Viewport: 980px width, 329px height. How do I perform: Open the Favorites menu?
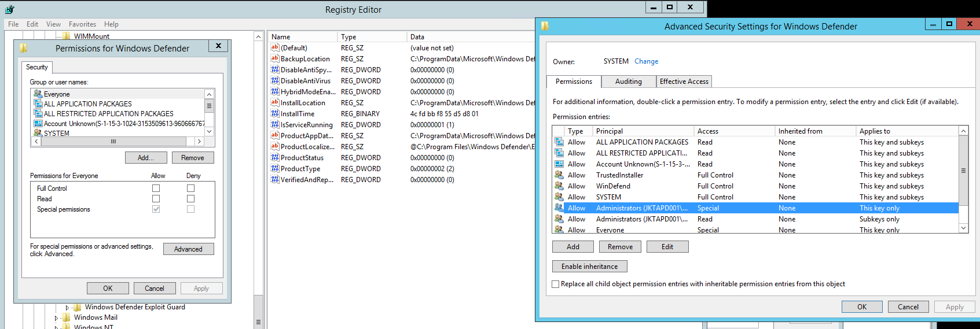(83, 24)
